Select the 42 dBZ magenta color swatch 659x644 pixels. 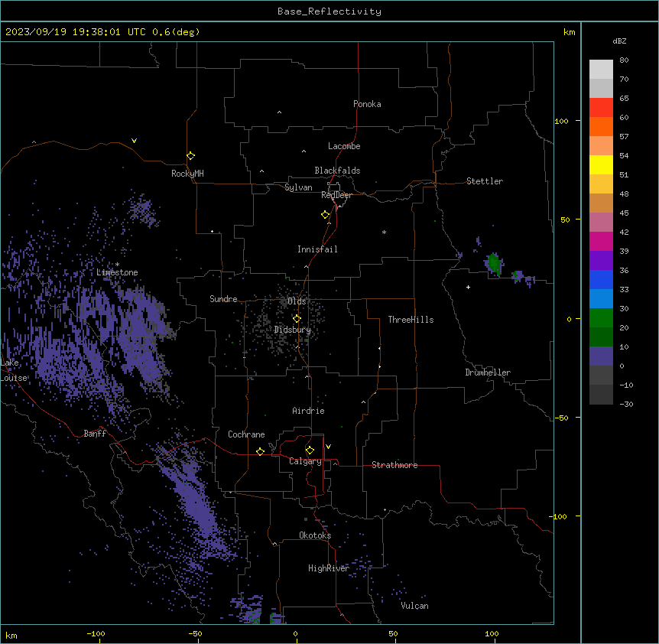coord(601,241)
